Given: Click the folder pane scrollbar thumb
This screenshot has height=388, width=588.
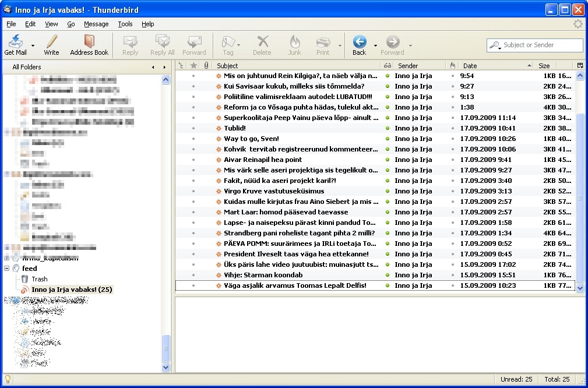Looking at the screenshot, I should click(x=166, y=348).
